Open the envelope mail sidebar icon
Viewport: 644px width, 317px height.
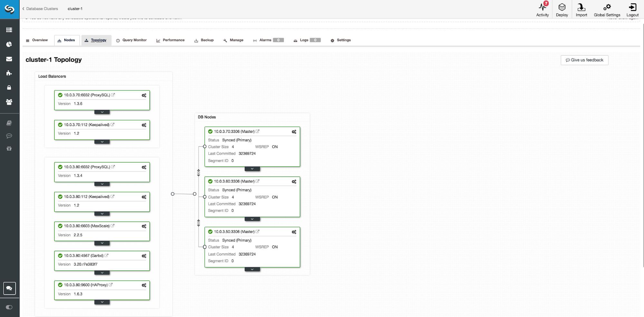coord(9,59)
